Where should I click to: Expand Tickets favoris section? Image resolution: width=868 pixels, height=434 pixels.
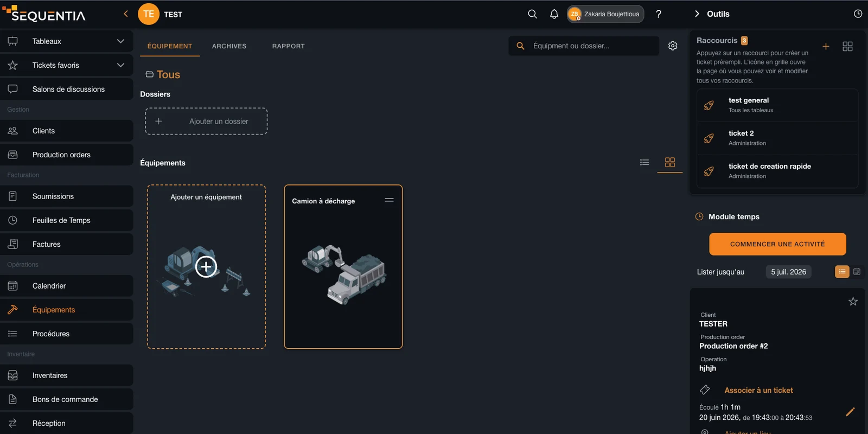click(x=67, y=65)
